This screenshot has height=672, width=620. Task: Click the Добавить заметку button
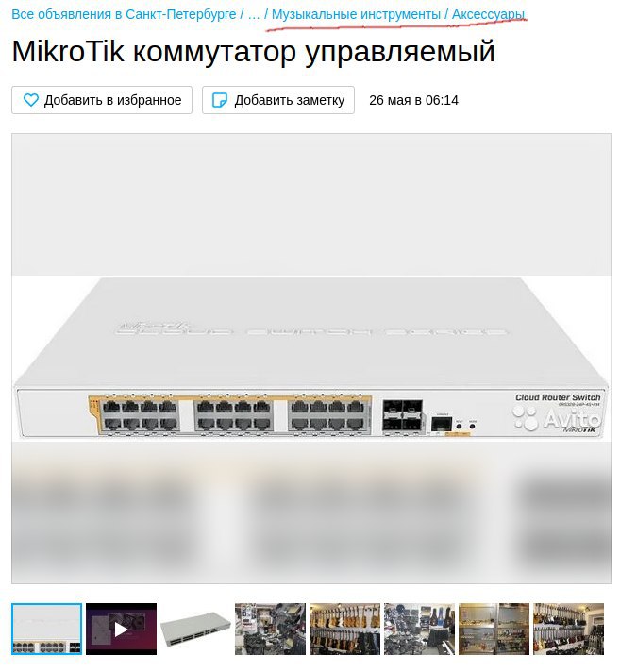click(x=278, y=100)
